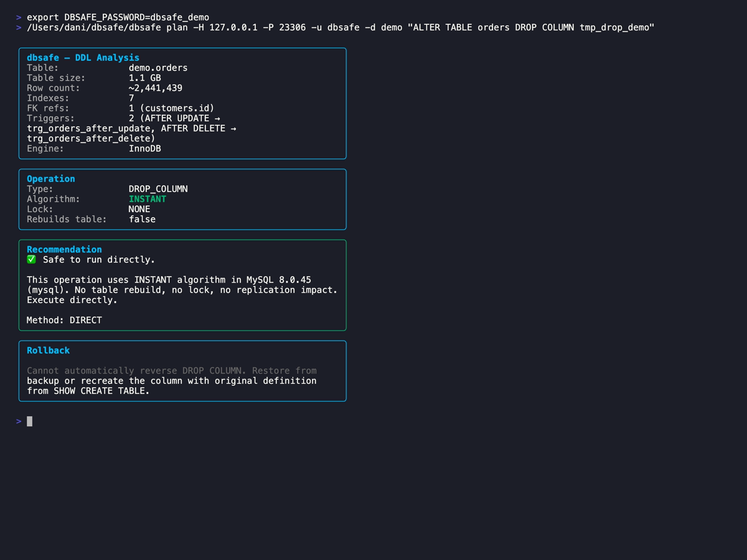The width and height of the screenshot is (747, 560).
Task: Click the purple prompt chevron on last line
Action: pos(18,421)
